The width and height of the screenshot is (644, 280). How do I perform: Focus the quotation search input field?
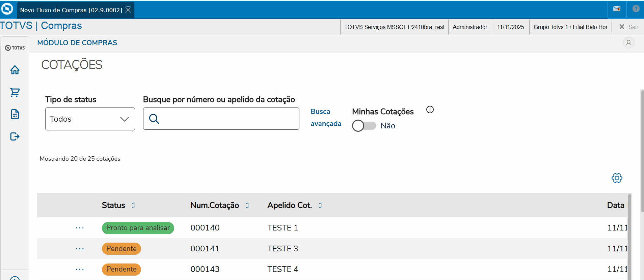(x=228, y=119)
